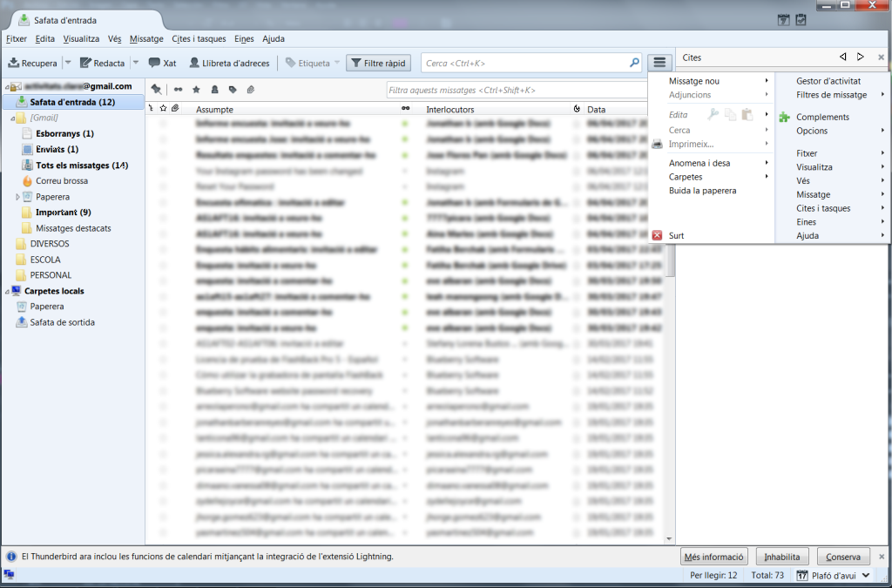Toggle the Filtre ràpid quick filter bar
Screen dimensions: 892x588
click(378, 63)
